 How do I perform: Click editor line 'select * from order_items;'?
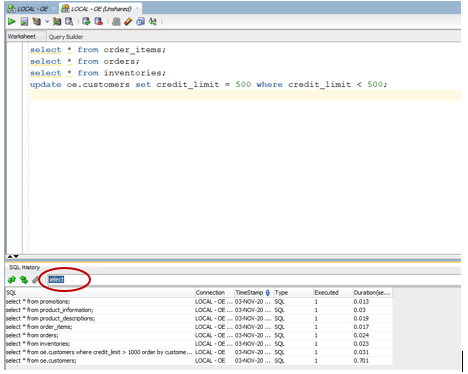[x=98, y=50]
